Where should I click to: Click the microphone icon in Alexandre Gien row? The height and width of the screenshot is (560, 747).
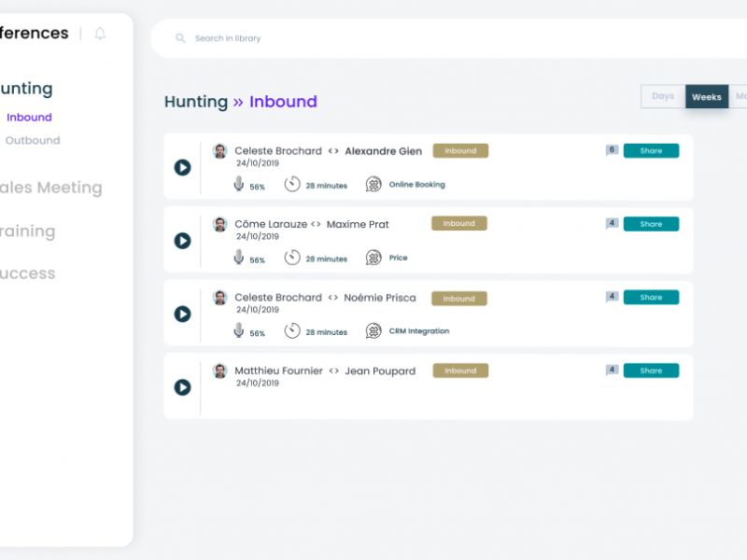(239, 184)
